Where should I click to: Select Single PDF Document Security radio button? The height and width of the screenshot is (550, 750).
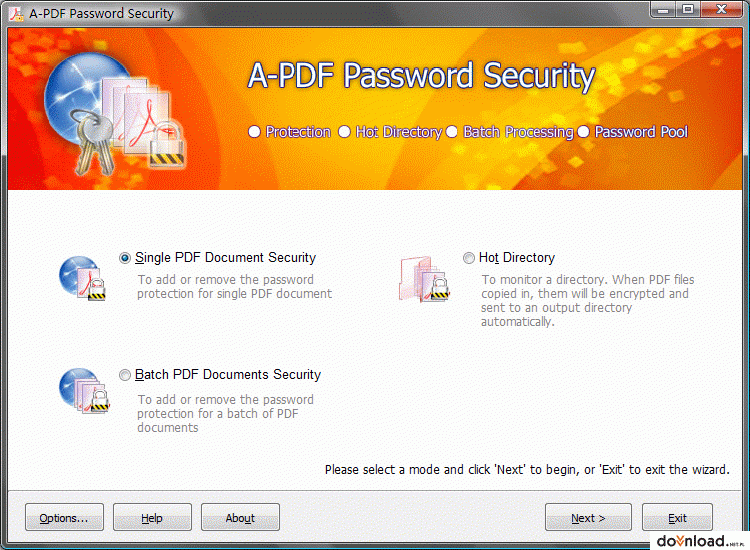(125, 258)
